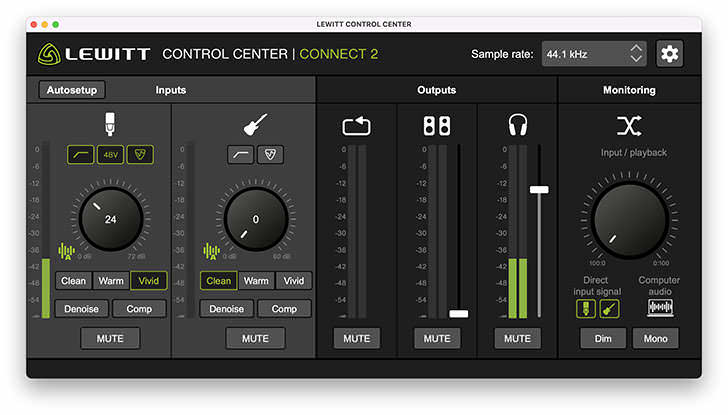Click the computer audio waveform icon

click(659, 308)
